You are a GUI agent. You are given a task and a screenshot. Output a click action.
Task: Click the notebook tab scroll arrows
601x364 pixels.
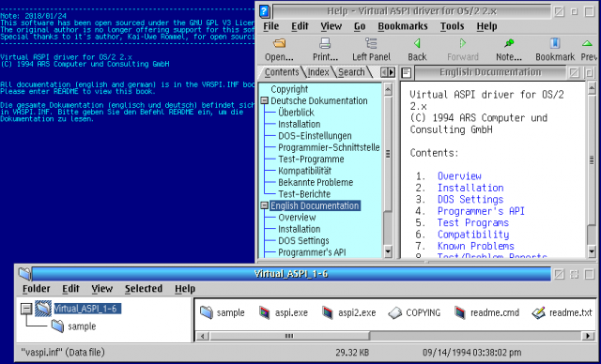(x=388, y=72)
